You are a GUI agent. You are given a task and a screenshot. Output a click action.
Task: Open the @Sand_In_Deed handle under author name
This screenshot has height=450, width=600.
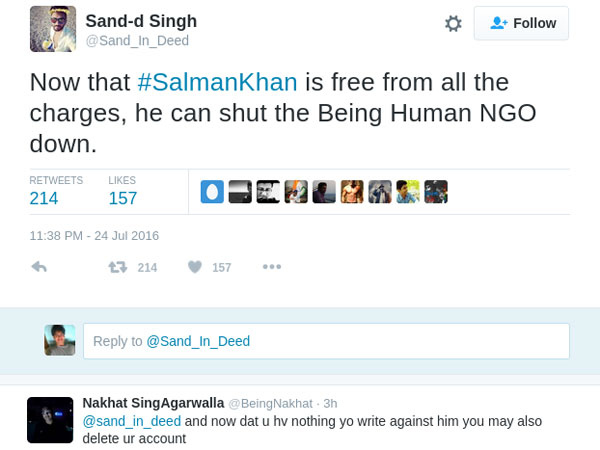coord(137,40)
